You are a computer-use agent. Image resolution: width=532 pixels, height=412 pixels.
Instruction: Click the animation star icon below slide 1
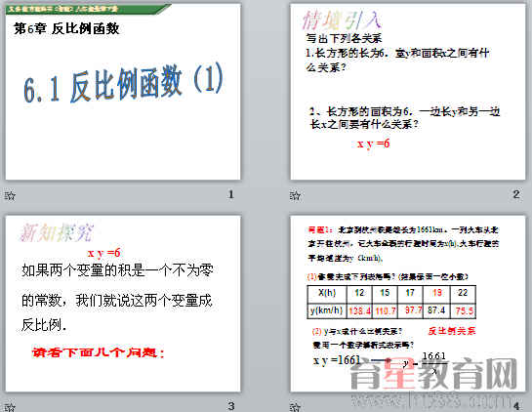pos(10,195)
